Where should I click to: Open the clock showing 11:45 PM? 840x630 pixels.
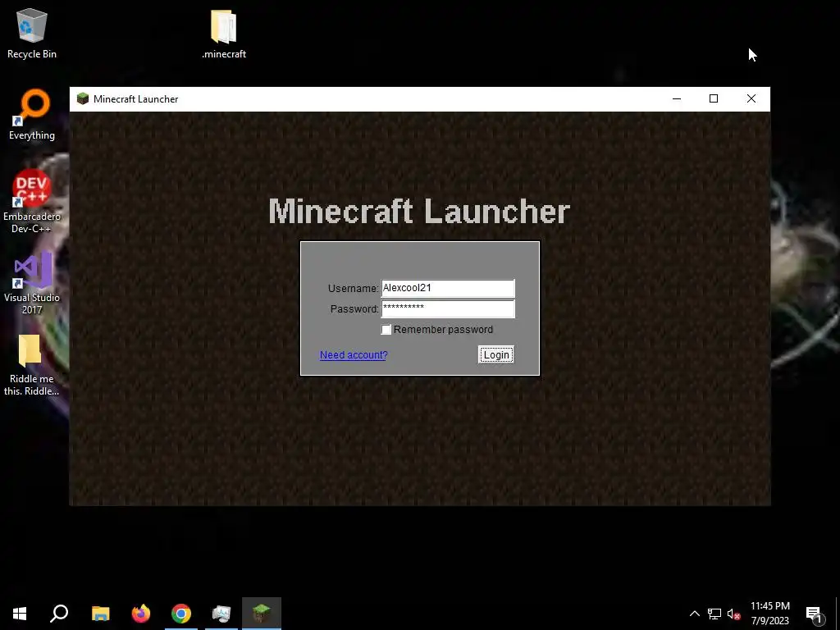coord(769,614)
